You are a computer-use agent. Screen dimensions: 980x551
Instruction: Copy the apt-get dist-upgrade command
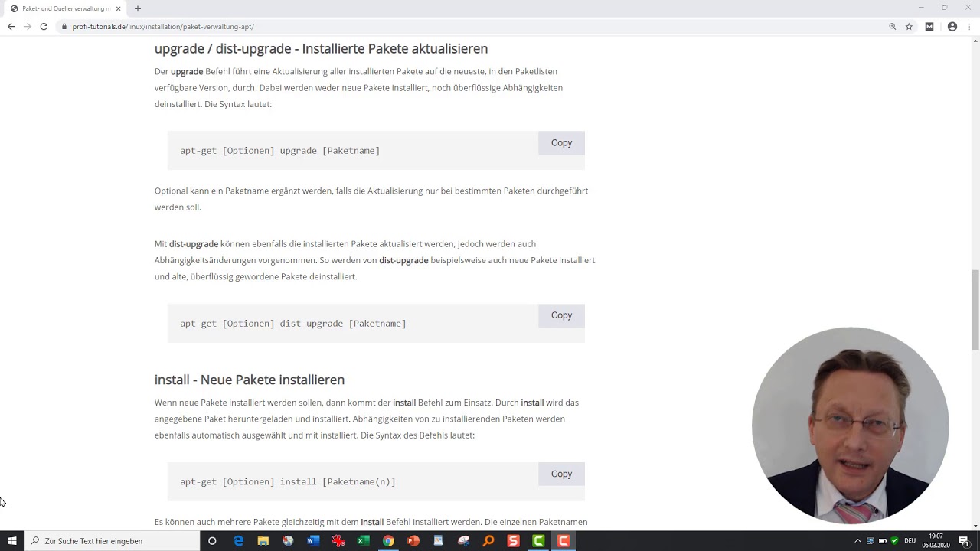561,315
